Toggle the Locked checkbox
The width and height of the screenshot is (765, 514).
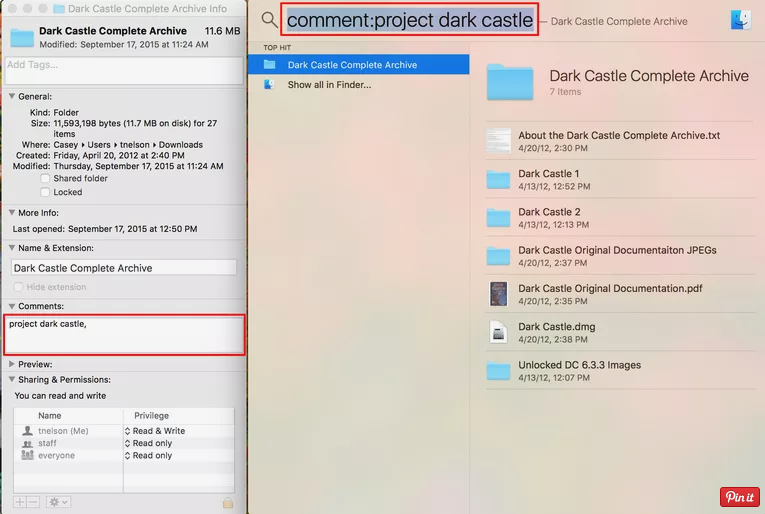[45, 192]
